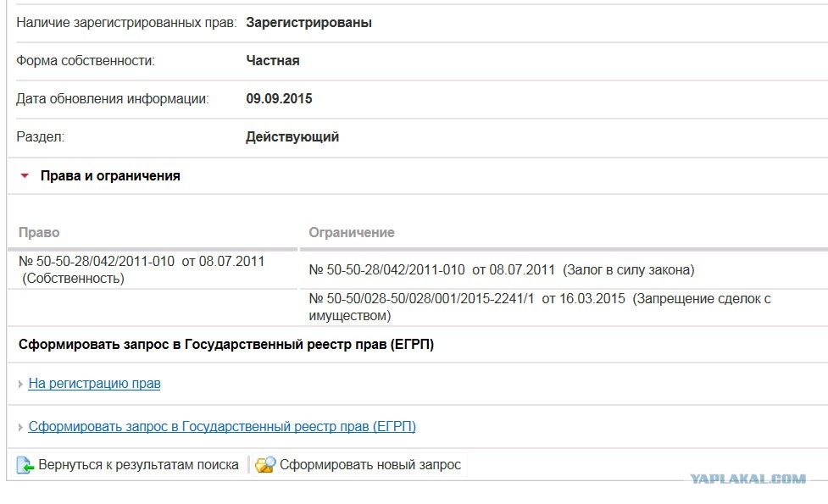Screen dimensions: 828x504
Task: Click the Зарегистрированы rights status value
Action: point(309,23)
